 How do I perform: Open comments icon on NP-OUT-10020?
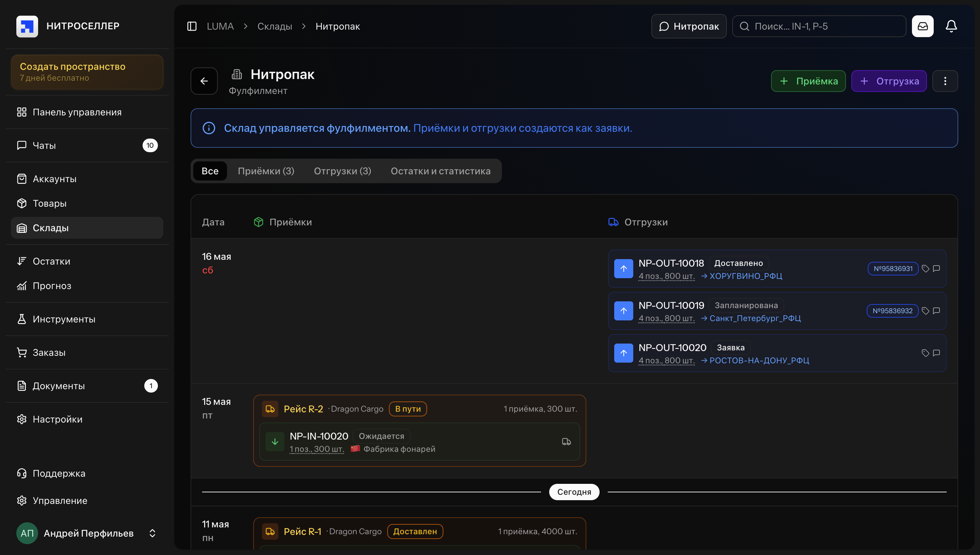(936, 353)
